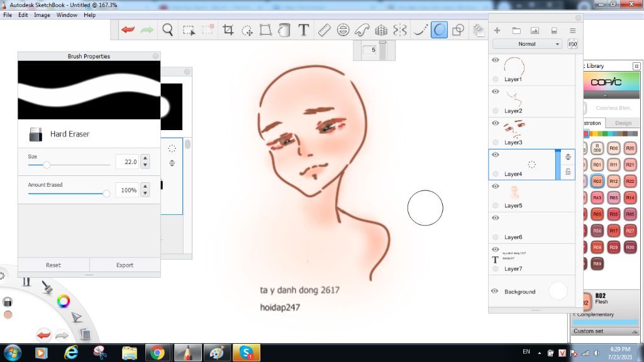
Task: Collapse the Copic banner arrow
Action: (605, 96)
